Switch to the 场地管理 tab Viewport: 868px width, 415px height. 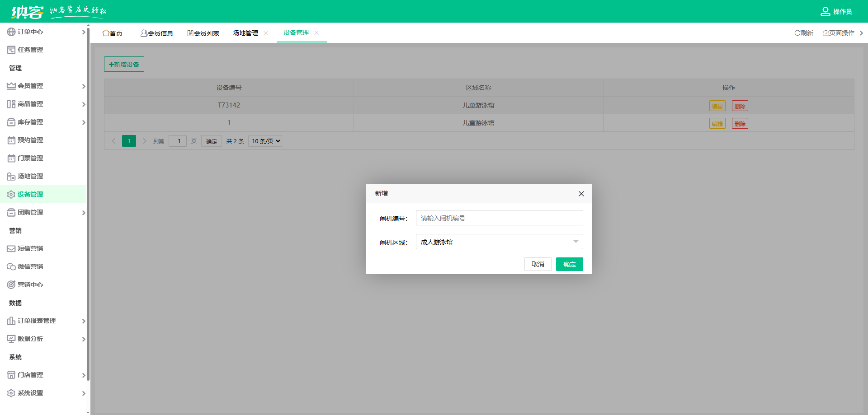click(x=245, y=33)
